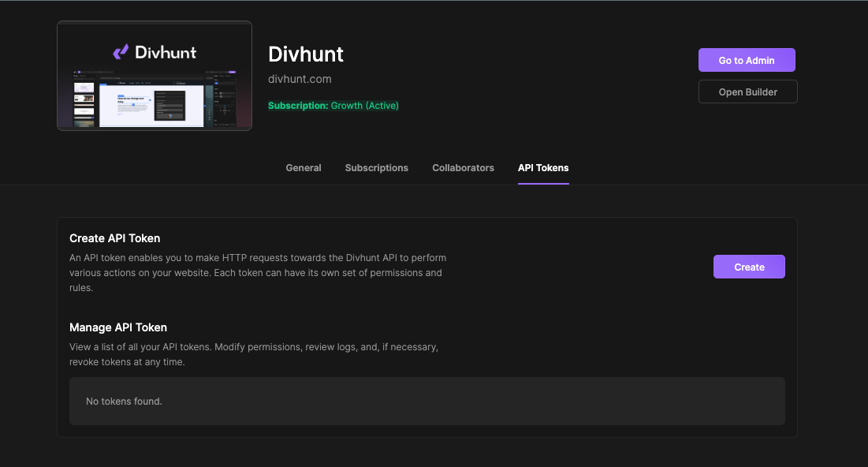Switch to the General tab
868x467 pixels.
pos(304,168)
